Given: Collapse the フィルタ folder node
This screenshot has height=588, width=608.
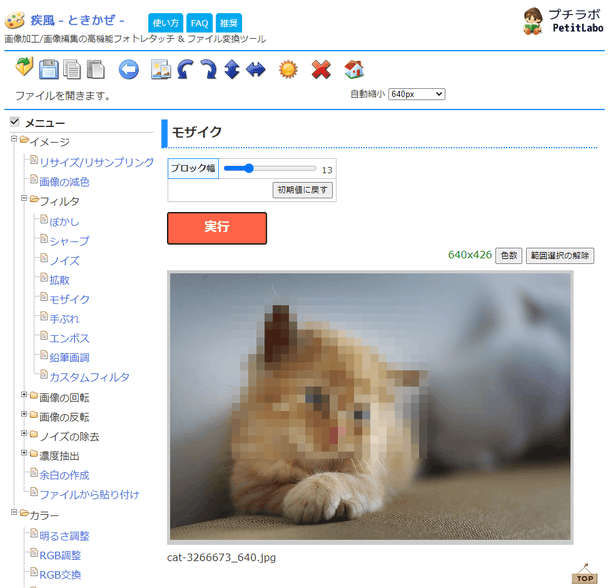Looking at the screenshot, I should (24, 198).
